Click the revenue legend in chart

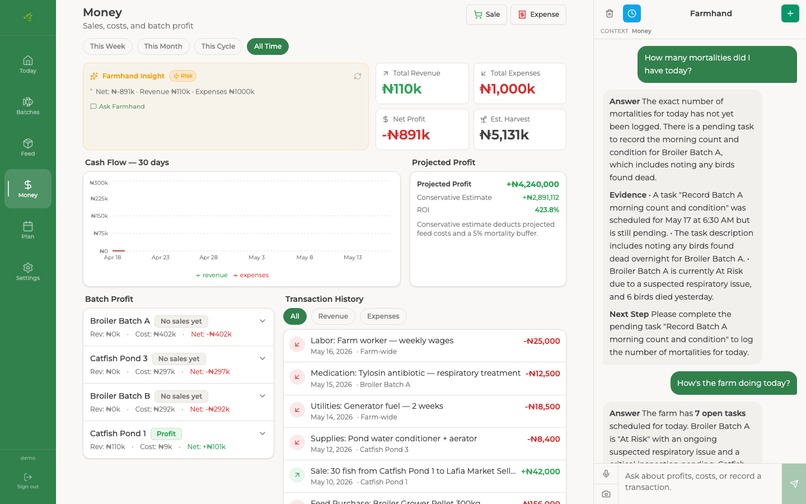pos(212,275)
